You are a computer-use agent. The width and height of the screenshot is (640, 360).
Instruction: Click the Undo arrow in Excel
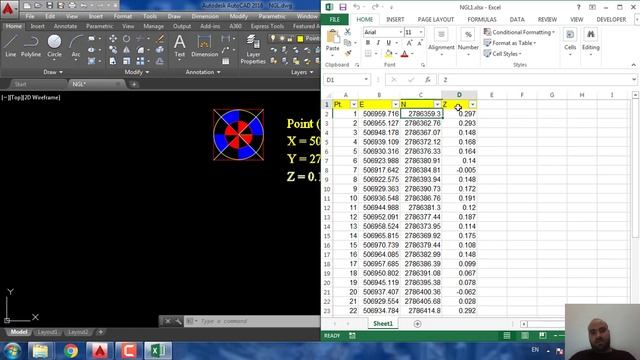tap(357, 7)
